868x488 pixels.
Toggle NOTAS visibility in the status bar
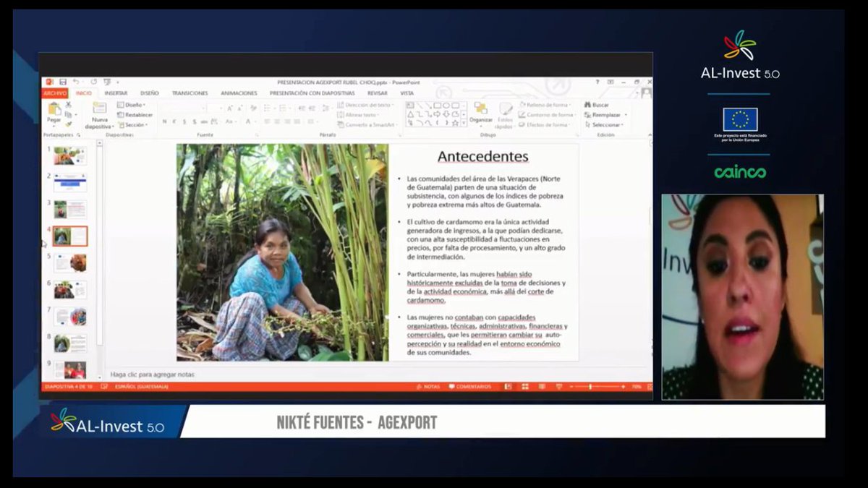[x=429, y=388]
